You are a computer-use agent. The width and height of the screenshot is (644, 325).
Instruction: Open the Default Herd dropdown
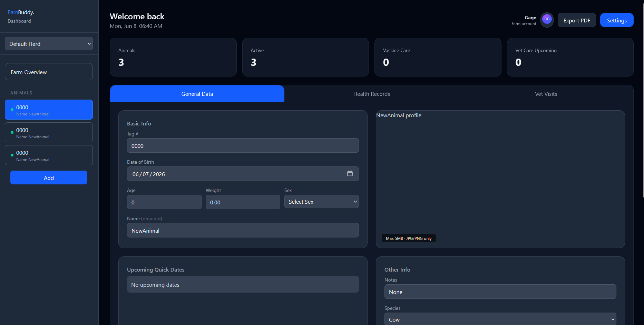tap(49, 44)
